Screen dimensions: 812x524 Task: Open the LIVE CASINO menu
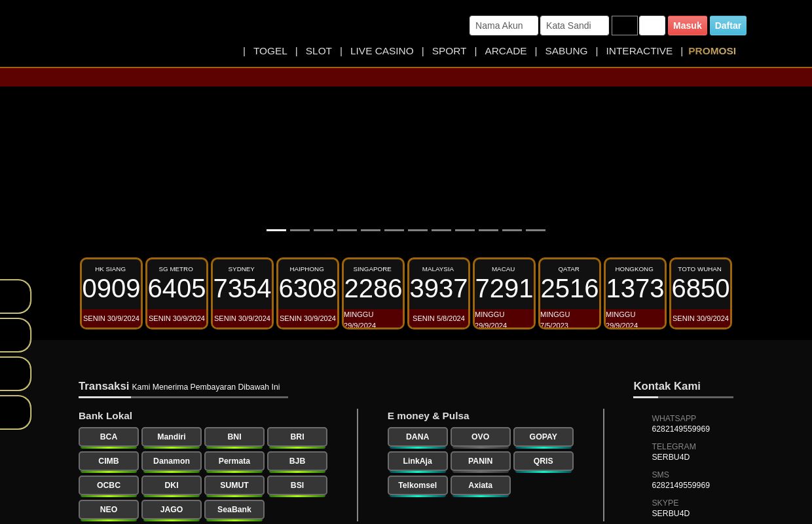(x=382, y=50)
